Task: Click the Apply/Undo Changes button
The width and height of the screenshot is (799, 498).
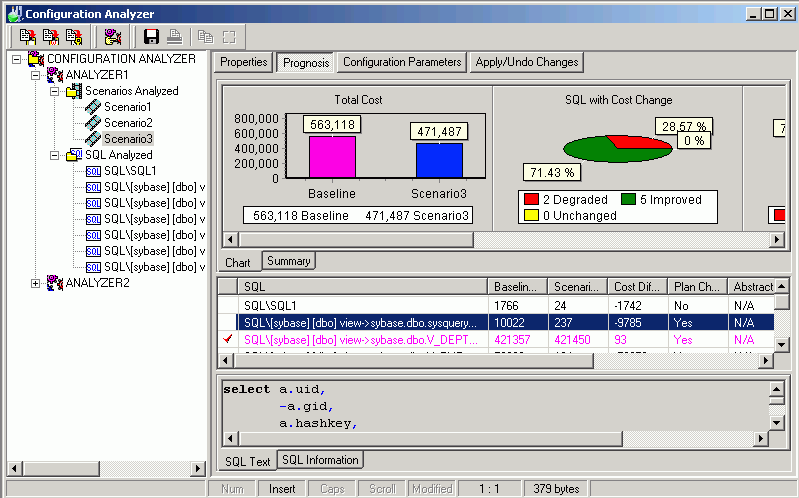Action: point(526,62)
